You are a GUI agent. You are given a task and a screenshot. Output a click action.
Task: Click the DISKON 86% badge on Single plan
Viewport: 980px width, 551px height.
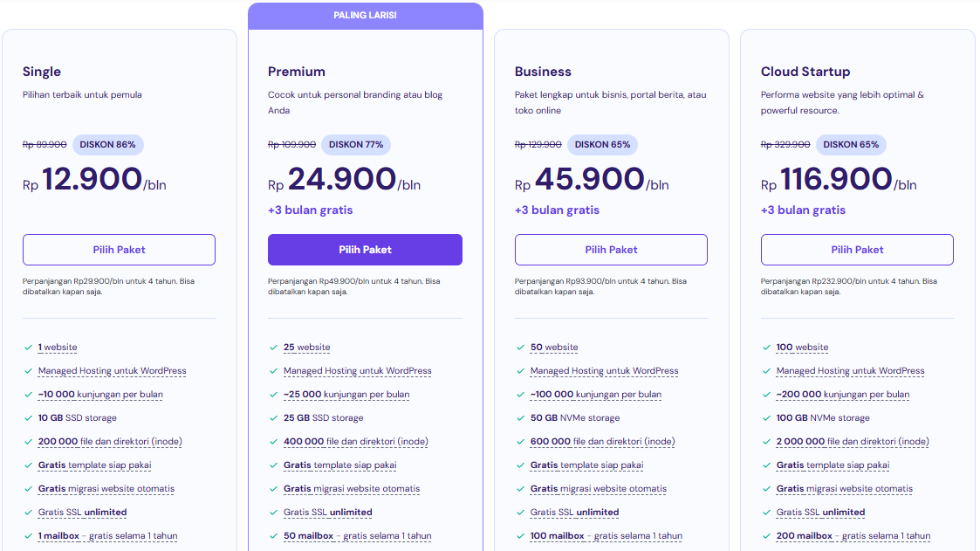pyautogui.click(x=107, y=144)
